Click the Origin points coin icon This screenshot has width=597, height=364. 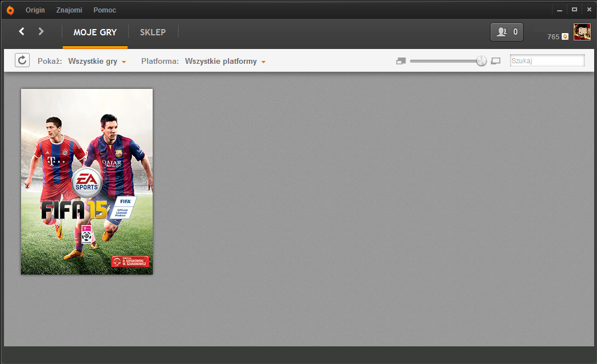[566, 36]
